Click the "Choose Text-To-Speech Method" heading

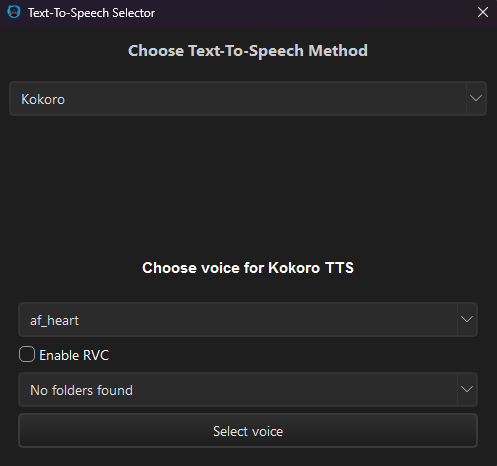coord(248,51)
